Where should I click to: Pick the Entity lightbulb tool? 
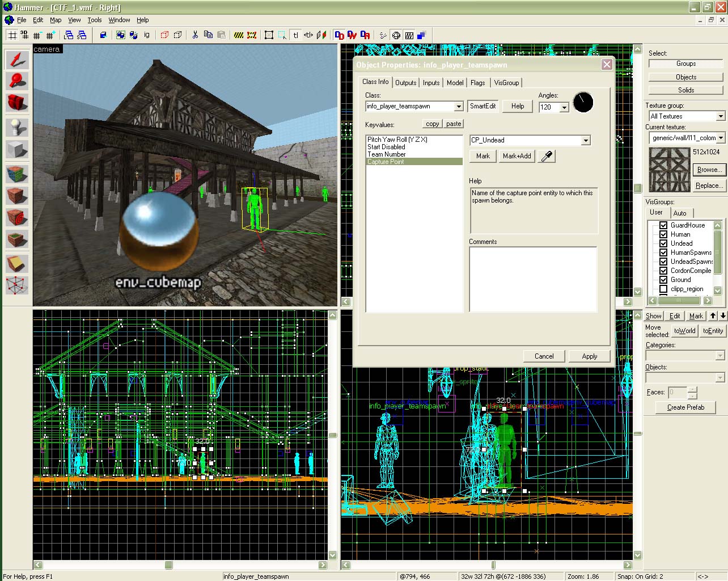point(17,127)
